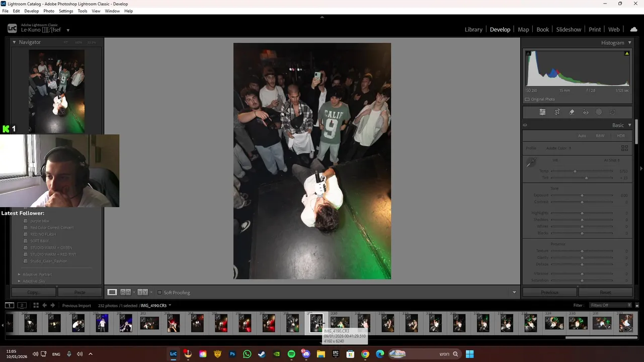Viewport: 644px width, 362px height.
Task: Open the Settings menu
Action: coord(66,11)
